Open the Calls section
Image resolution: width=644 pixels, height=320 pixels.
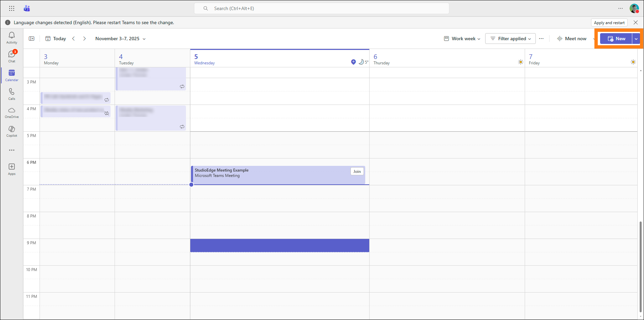tap(12, 94)
